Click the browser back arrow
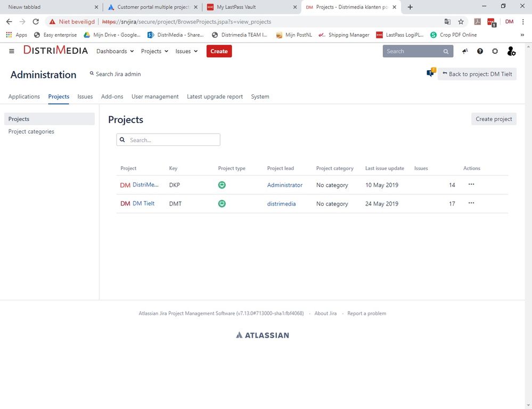 click(x=9, y=22)
